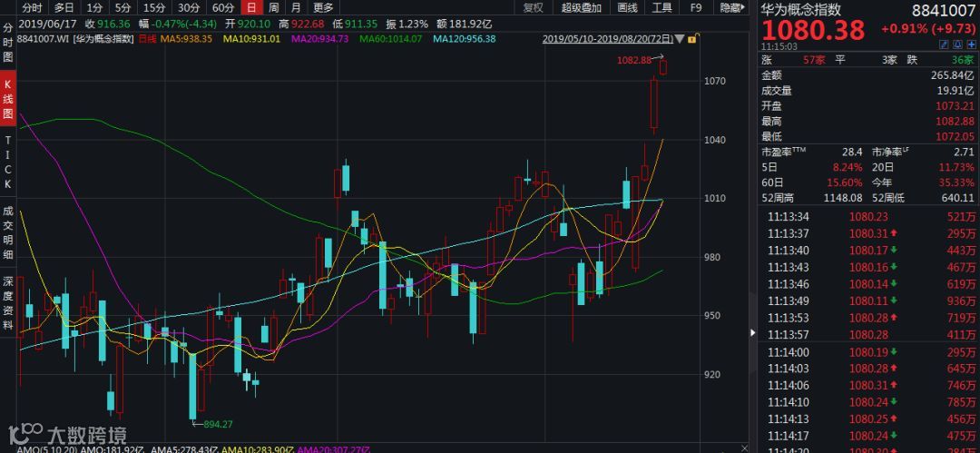
Task: Open the TICK sidebar view
Action: (x=8, y=161)
